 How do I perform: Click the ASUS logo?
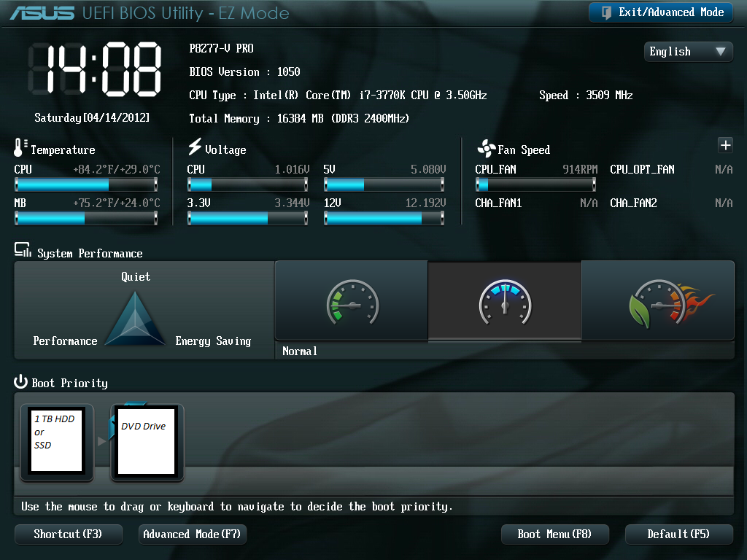pos(42,13)
